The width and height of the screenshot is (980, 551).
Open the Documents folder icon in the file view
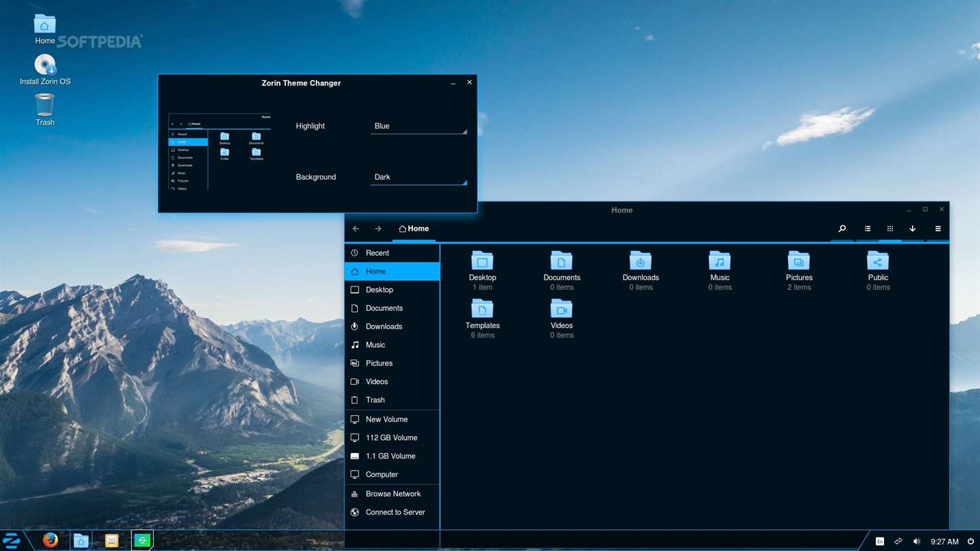(x=561, y=261)
